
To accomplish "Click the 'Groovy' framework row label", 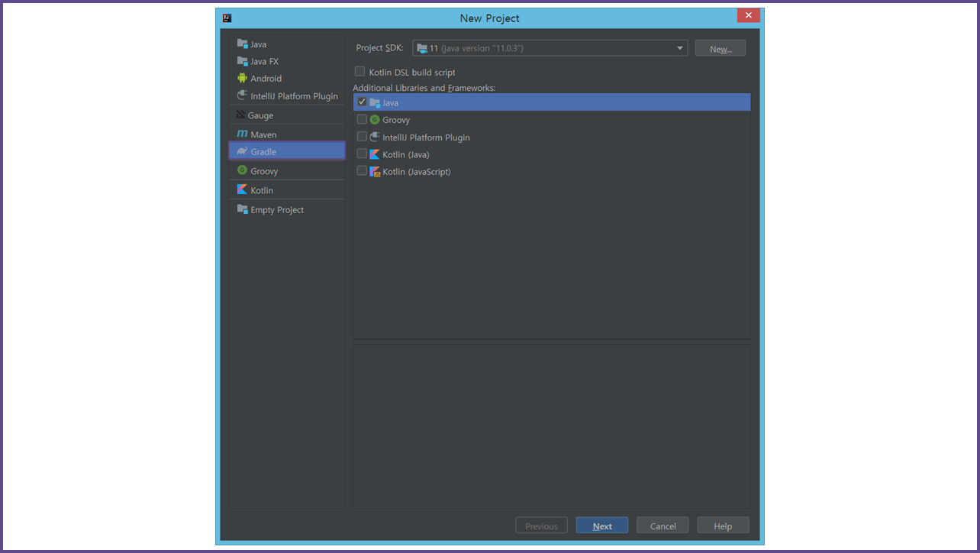I will [x=396, y=120].
